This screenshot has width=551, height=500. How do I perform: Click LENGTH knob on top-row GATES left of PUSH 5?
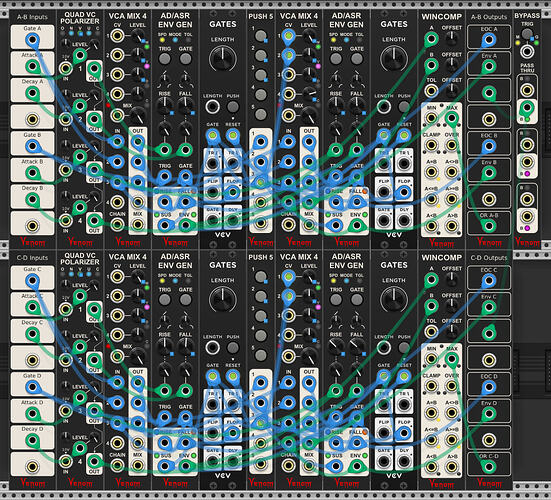[x=223, y=59]
